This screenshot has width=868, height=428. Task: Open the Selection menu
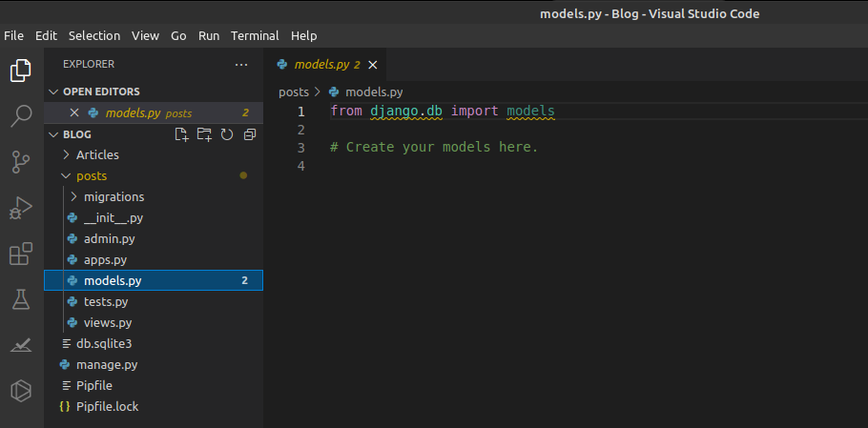pyautogui.click(x=94, y=36)
